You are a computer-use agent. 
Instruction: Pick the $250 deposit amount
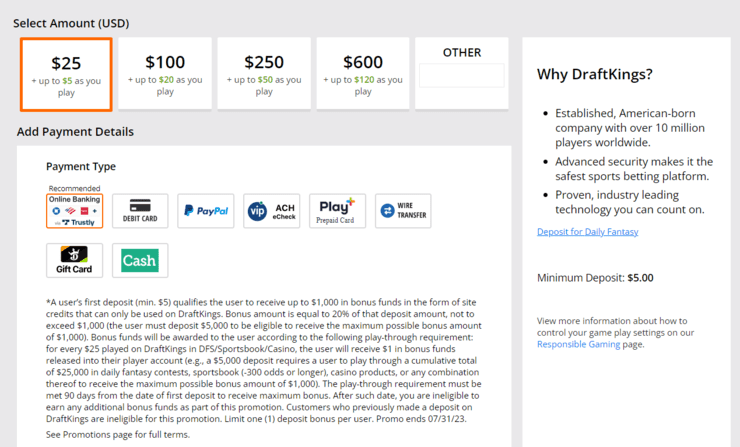click(x=264, y=74)
